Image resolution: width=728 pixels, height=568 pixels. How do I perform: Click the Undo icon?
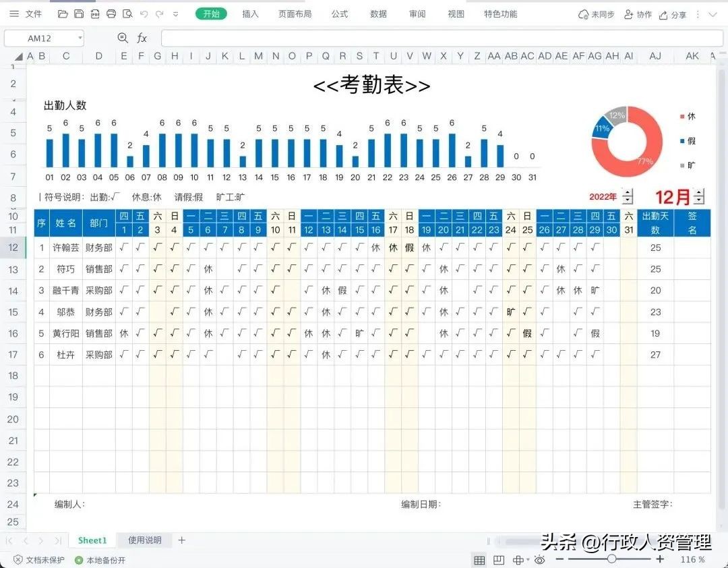(x=144, y=13)
